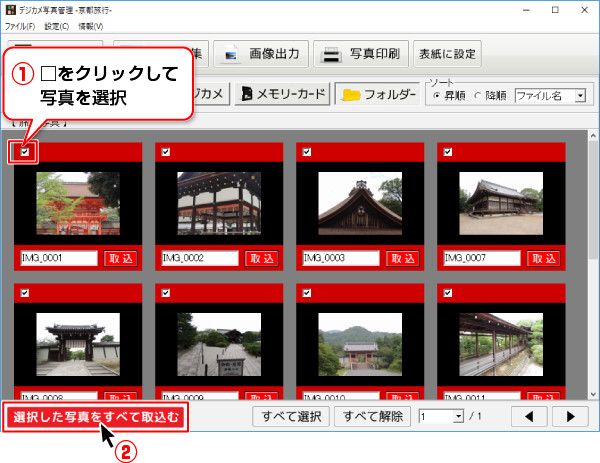Uncheck the checkbox for IMG_0002

click(166, 152)
